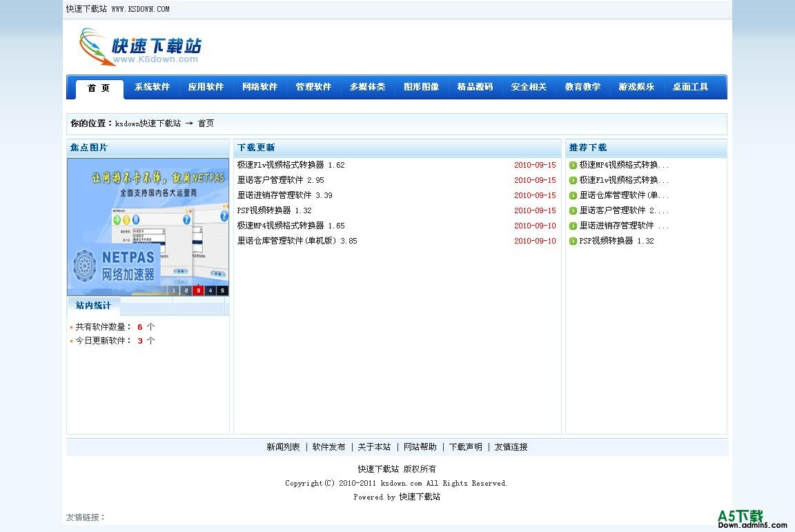Open the 游戏娱乐 category

pyautogui.click(x=636, y=87)
